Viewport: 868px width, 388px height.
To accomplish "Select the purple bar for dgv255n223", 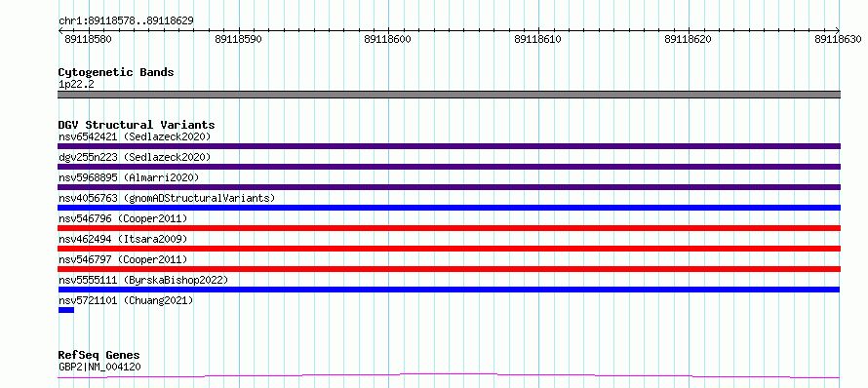I will coord(449,167).
